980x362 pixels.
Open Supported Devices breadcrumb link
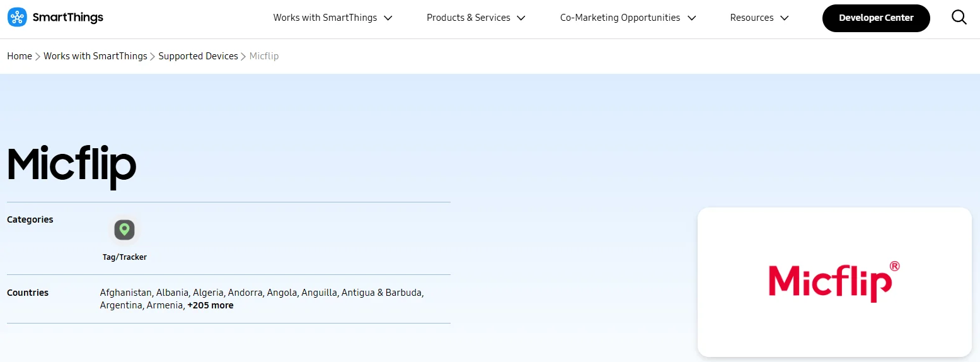click(x=198, y=56)
